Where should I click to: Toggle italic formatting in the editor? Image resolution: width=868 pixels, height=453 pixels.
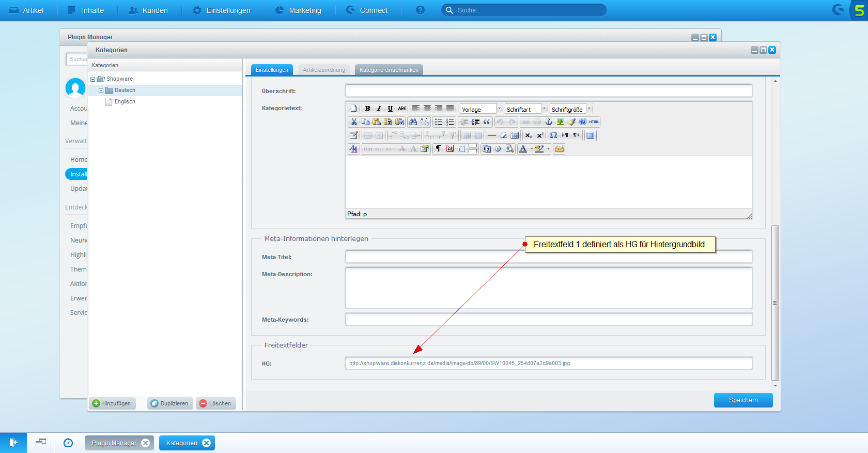pos(379,109)
